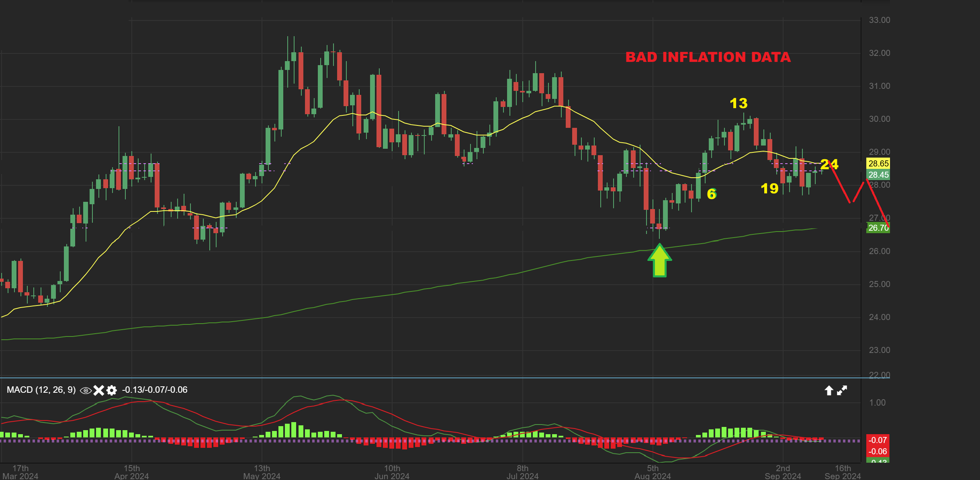The image size is (980, 480).
Task: Select the green up arrow annotation
Action: [659, 261]
